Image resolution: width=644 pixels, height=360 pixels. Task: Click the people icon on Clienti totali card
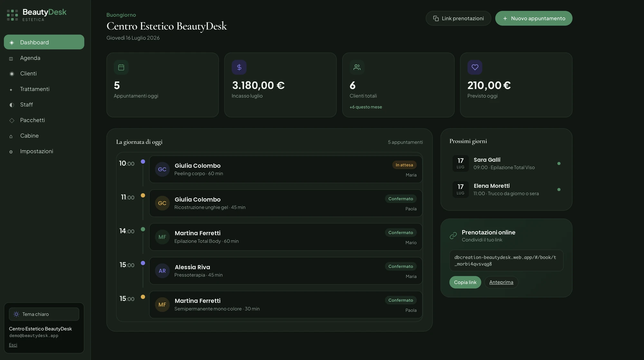pos(357,67)
